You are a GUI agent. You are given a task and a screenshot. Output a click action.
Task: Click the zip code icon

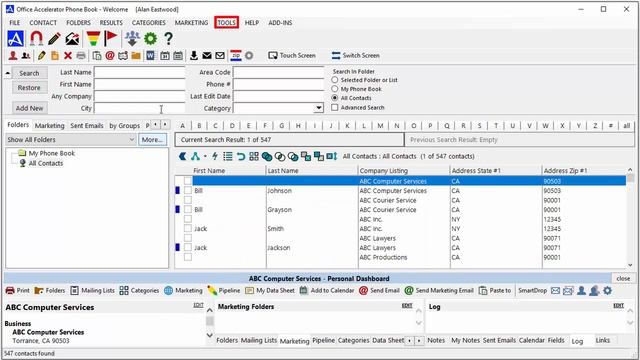pos(236,56)
